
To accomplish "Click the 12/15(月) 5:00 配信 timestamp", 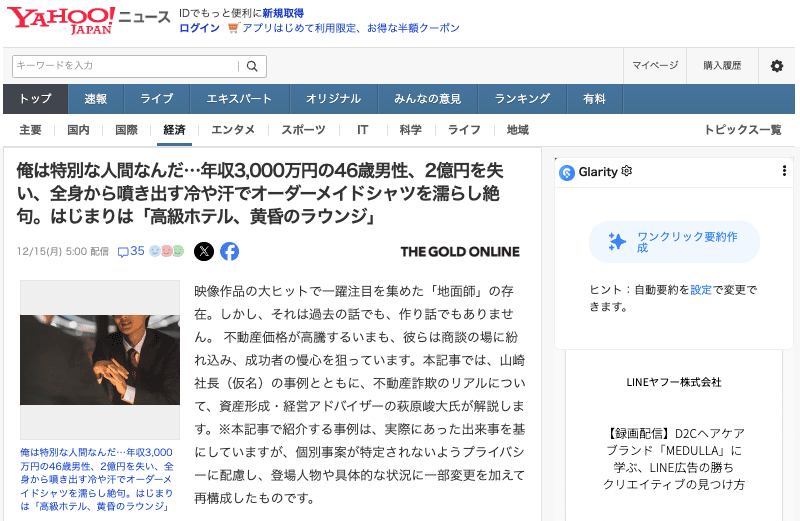I will coord(63,252).
